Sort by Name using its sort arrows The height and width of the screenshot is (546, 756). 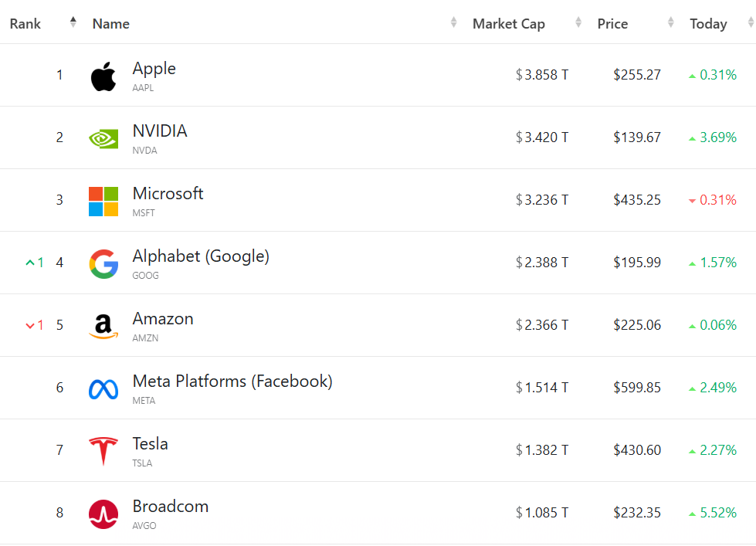pos(454,23)
